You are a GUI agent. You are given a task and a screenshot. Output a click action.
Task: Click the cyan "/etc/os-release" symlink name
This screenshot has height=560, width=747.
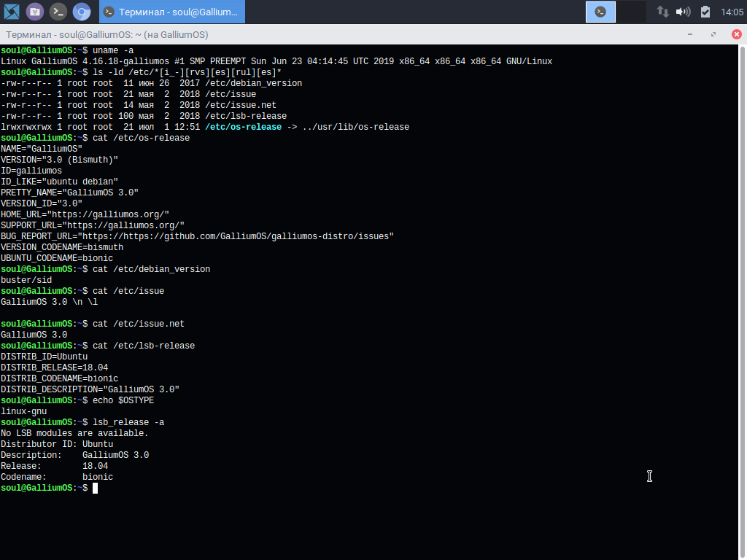point(243,127)
